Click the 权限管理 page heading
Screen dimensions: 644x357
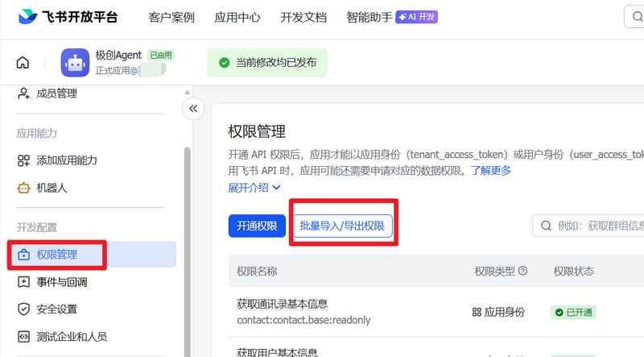(x=257, y=131)
